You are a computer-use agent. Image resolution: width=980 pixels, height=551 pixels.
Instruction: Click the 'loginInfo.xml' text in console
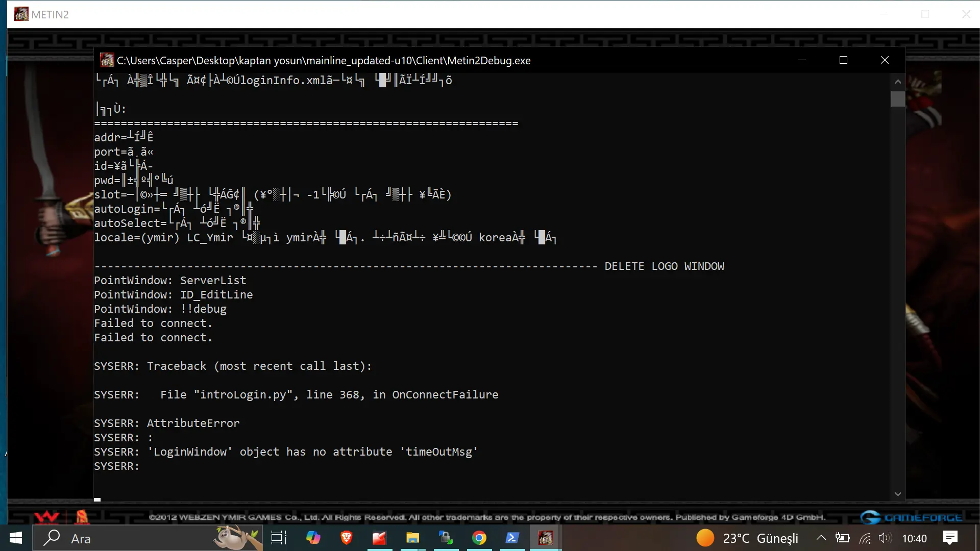coord(283,81)
